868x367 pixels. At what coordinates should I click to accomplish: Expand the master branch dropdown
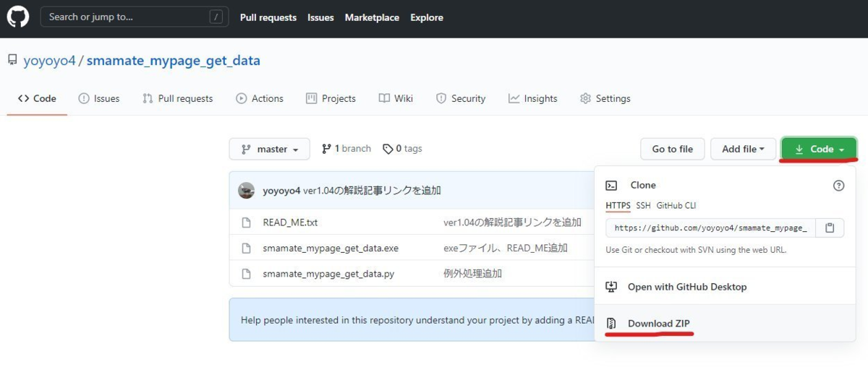click(x=270, y=149)
